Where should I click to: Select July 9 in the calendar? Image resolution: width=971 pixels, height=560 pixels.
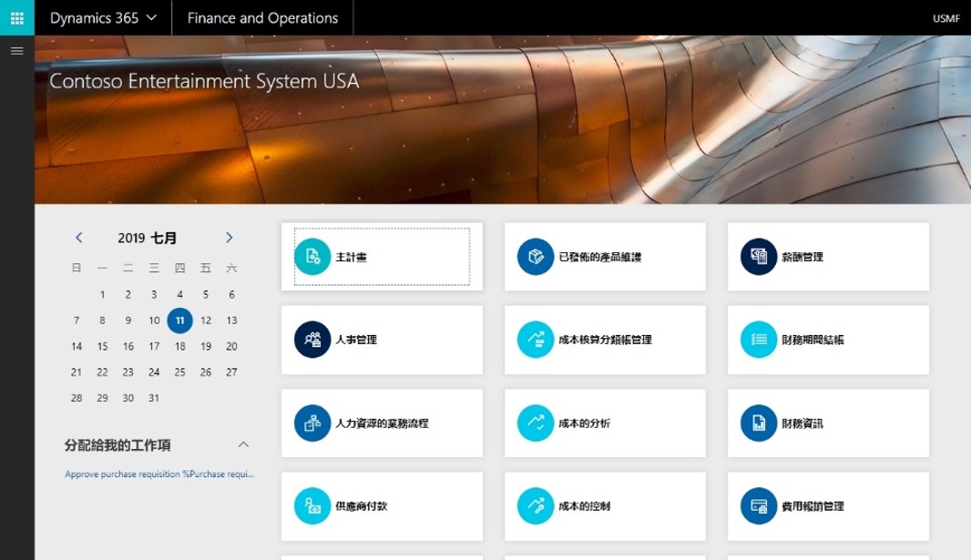coord(128,320)
